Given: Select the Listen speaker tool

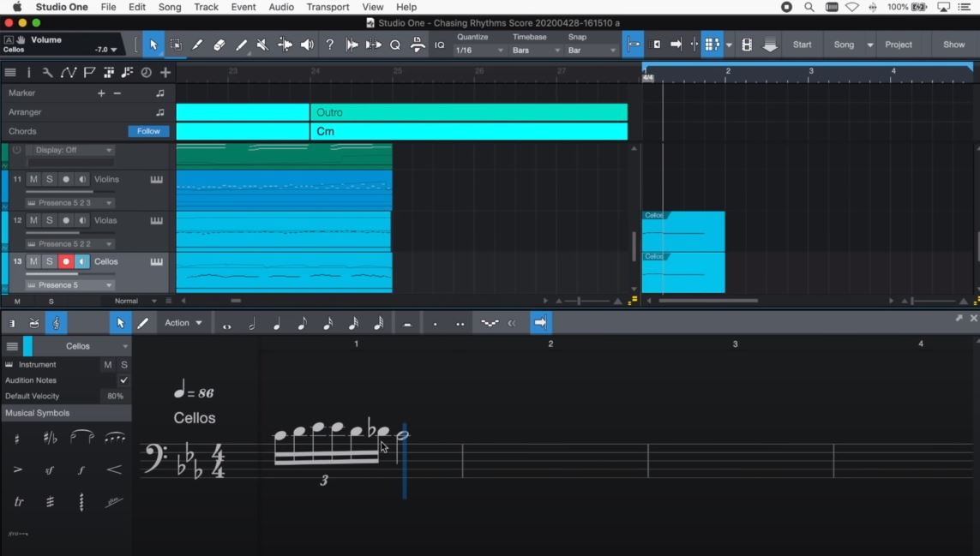Looking at the screenshot, I should pyautogui.click(x=307, y=45).
